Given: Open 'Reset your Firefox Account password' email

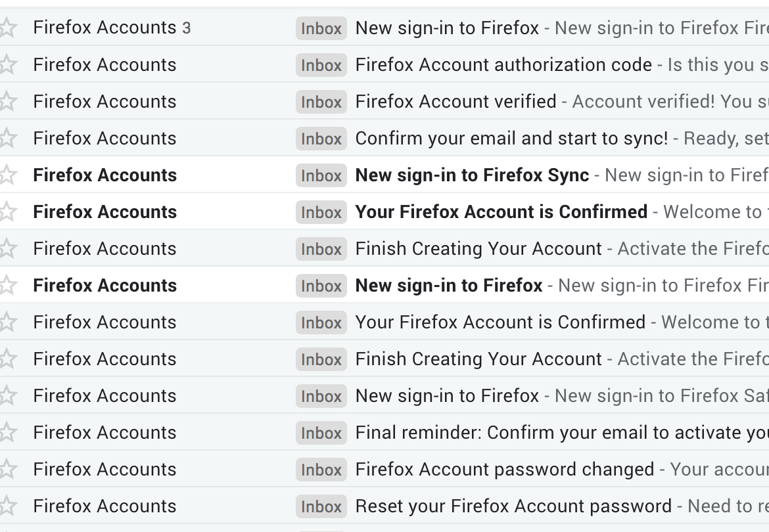Looking at the screenshot, I should [513, 506].
